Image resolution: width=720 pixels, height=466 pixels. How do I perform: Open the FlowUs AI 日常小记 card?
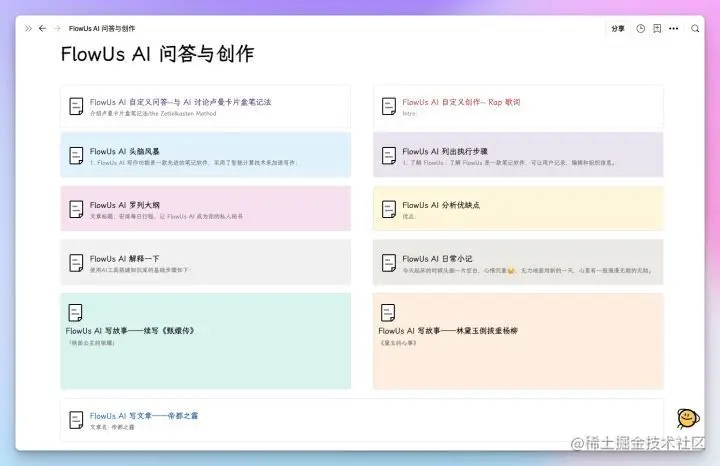(518, 262)
